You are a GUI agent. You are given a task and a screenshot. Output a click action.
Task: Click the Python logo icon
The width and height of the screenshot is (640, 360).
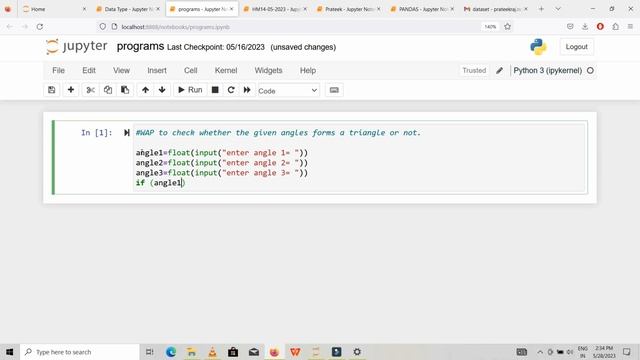click(538, 47)
